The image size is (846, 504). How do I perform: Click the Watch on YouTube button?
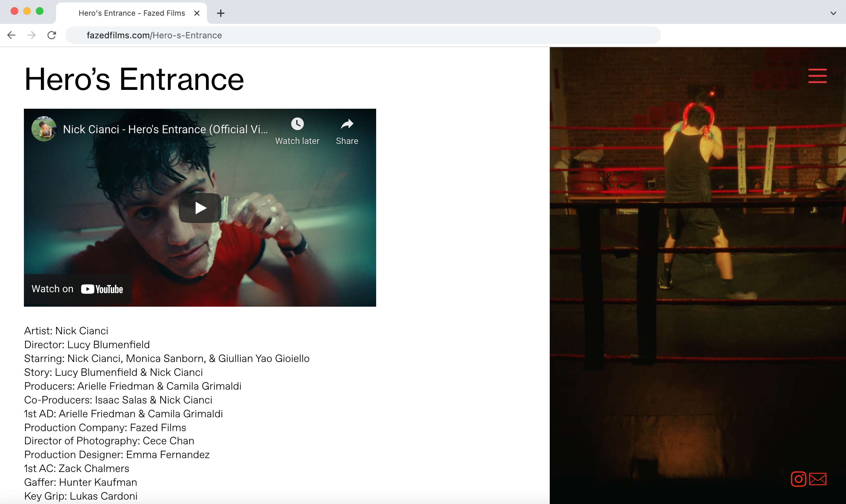pyautogui.click(x=77, y=289)
